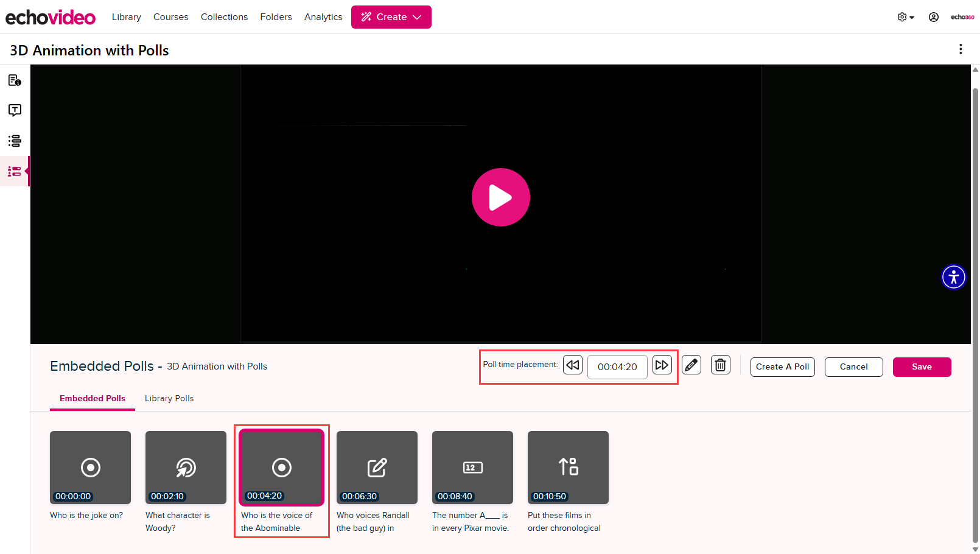Screen dimensions: 980x554
Task: Click the page vertical scrollbar
Action: tap(975, 315)
